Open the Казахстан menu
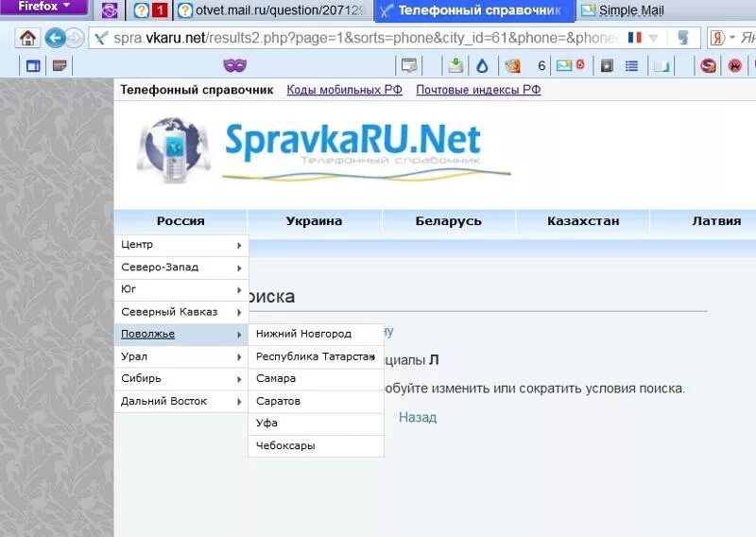756x537 pixels. [583, 221]
